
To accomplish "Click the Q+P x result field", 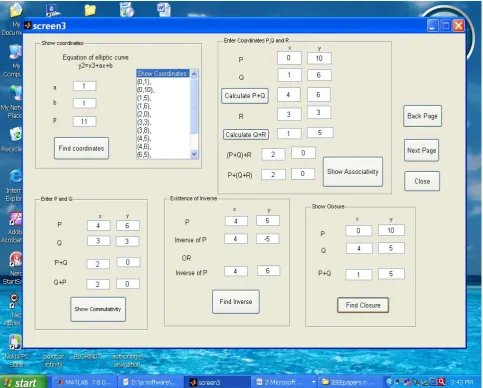I will click(x=98, y=284).
